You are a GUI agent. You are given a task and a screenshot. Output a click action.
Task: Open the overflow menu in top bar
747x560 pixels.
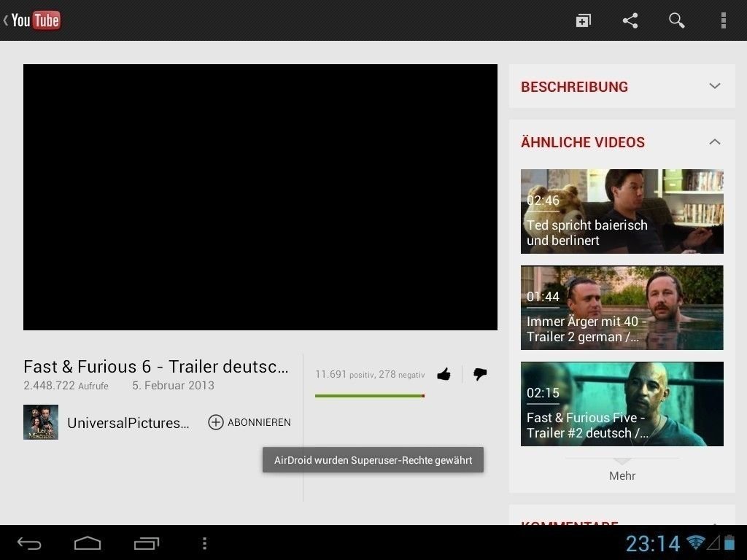pyautogui.click(x=723, y=20)
